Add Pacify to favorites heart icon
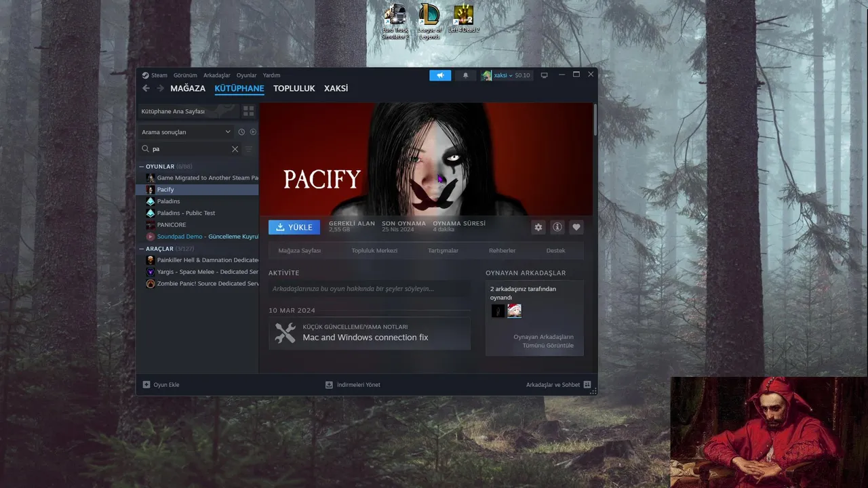This screenshot has height=488, width=868. tap(576, 227)
